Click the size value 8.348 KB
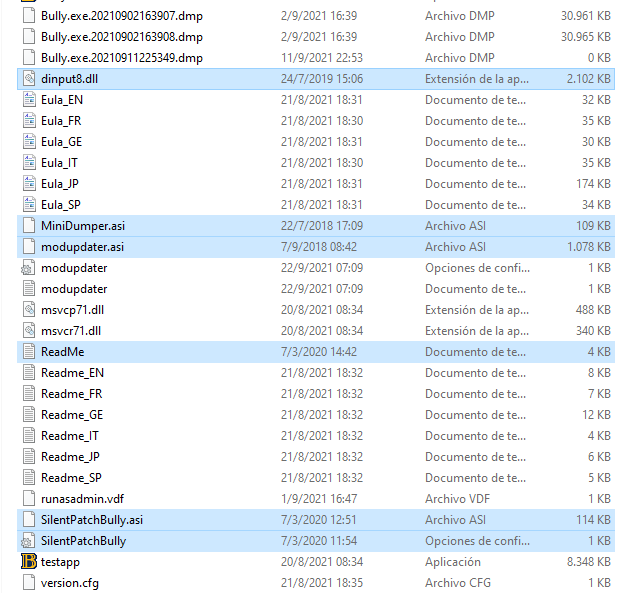The width and height of the screenshot is (634, 593). point(589,562)
